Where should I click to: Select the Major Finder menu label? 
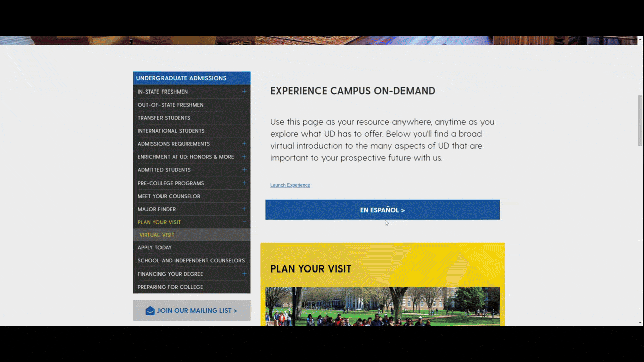coord(156,209)
